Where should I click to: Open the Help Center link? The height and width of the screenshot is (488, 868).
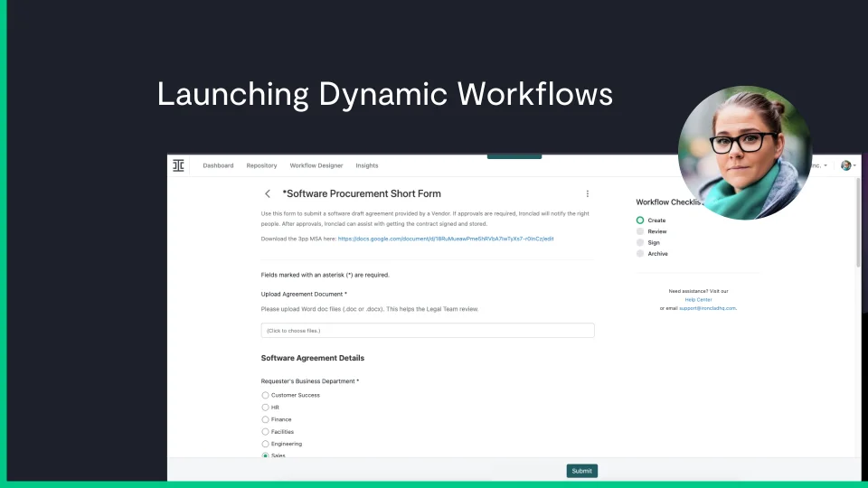(698, 299)
